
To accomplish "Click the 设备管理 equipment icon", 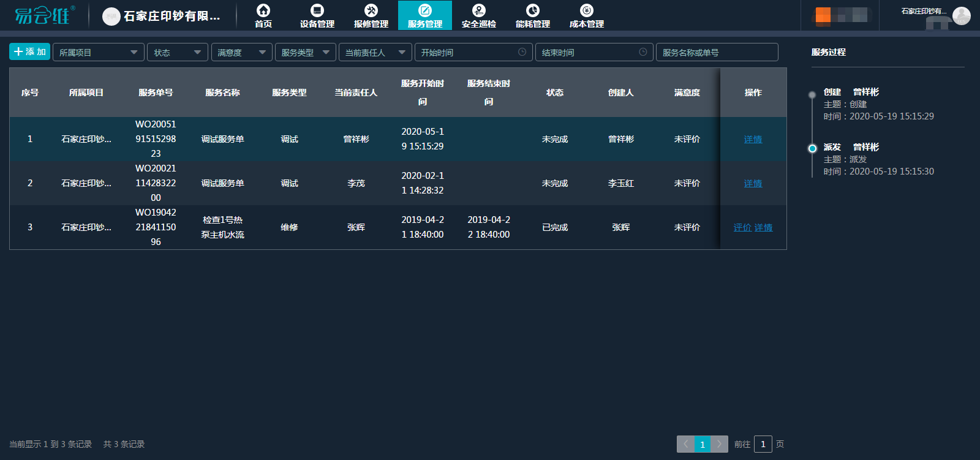I will click(x=317, y=10).
